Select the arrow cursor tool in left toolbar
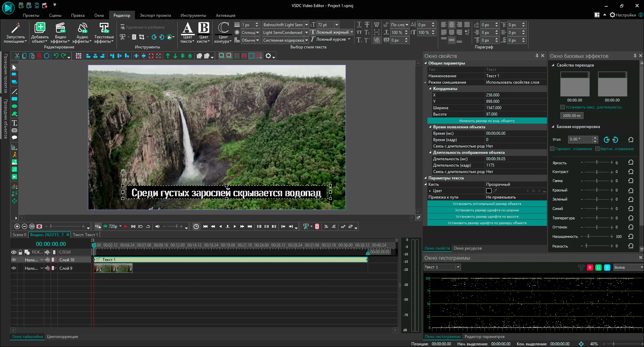Image resolution: width=644 pixels, height=347 pixels. pyautogui.click(x=14, y=68)
